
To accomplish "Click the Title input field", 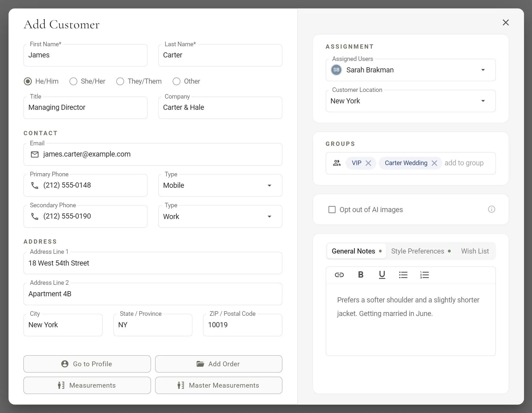I will pyautogui.click(x=85, y=108).
